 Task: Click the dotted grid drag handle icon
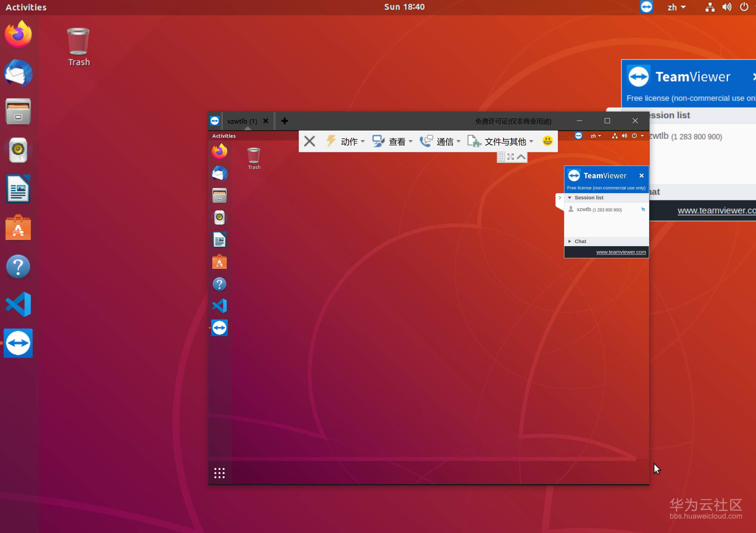501,157
